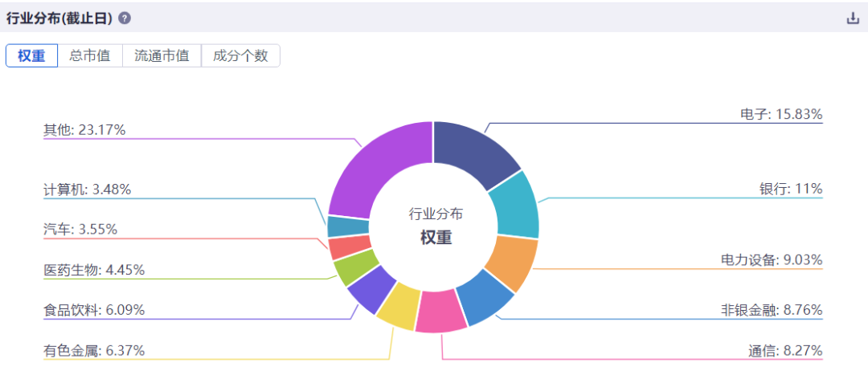
Task: Click the teal 银行 donut slice
Action: [515, 205]
